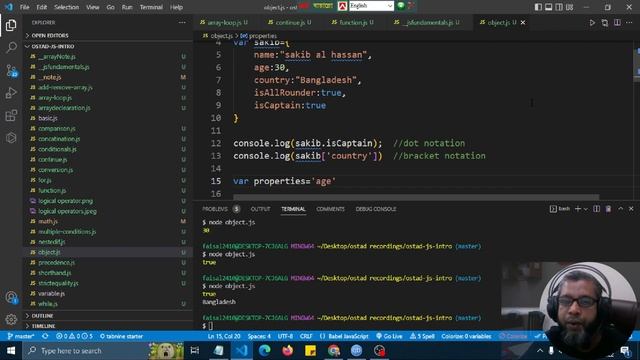Screen dimensions: 640x360
Task: Open the File menu
Action: point(24,7)
